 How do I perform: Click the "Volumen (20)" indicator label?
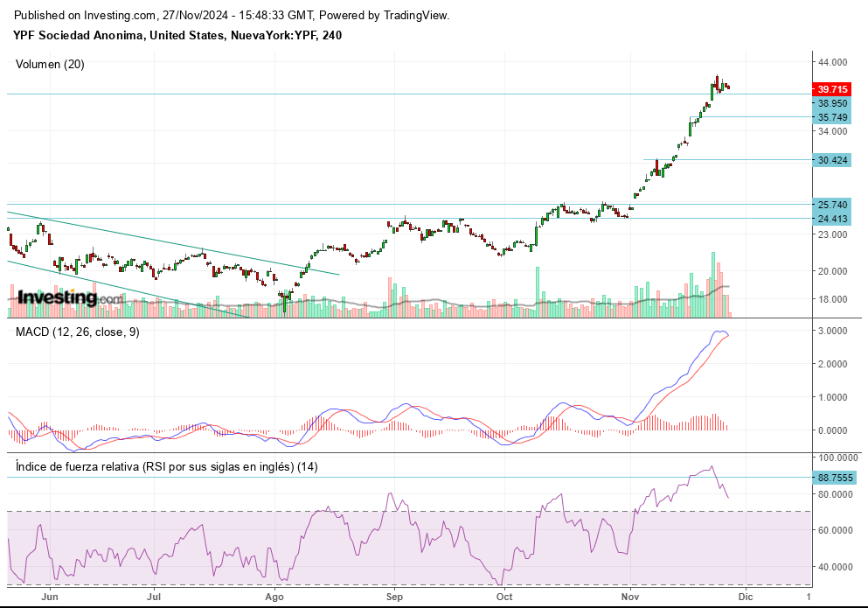[x=50, y=64]
